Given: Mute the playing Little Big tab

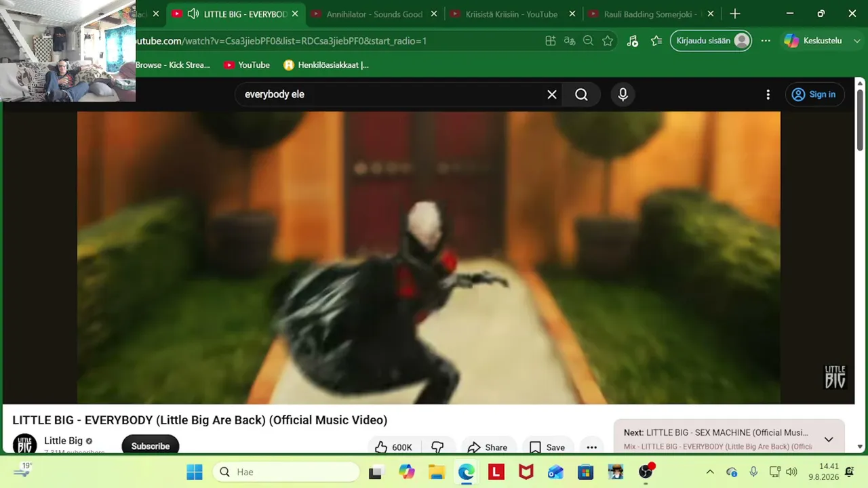Looking at the screenshot, I should tap(193, 14).
